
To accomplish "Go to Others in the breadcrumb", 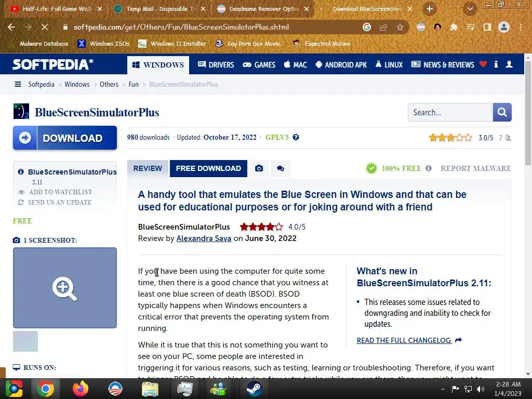I will pos(109,84).
